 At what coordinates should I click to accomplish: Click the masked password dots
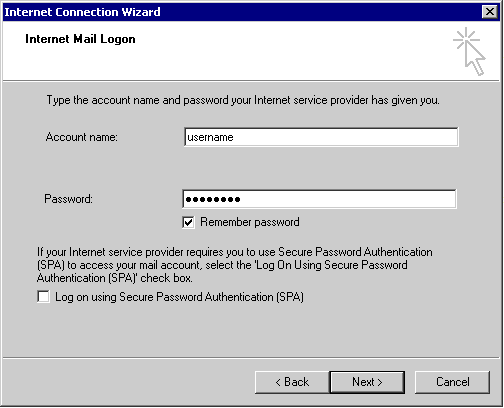pos(213,199)
